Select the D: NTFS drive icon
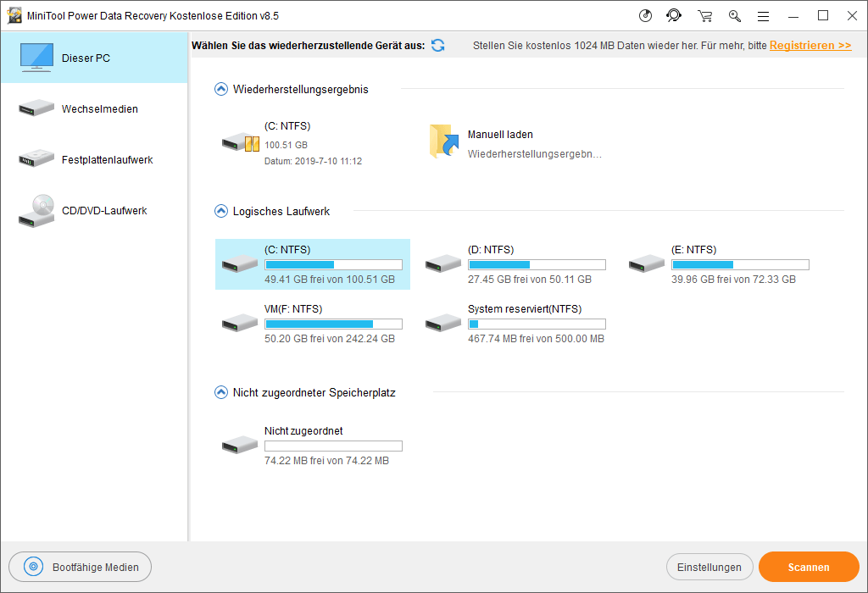868x593 pixels. click(442, 263)
